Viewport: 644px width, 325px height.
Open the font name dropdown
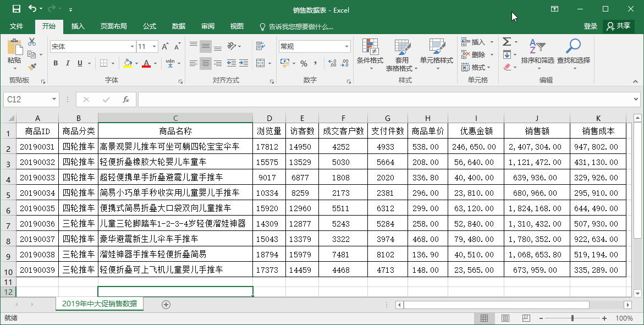[x=131, y=46]
